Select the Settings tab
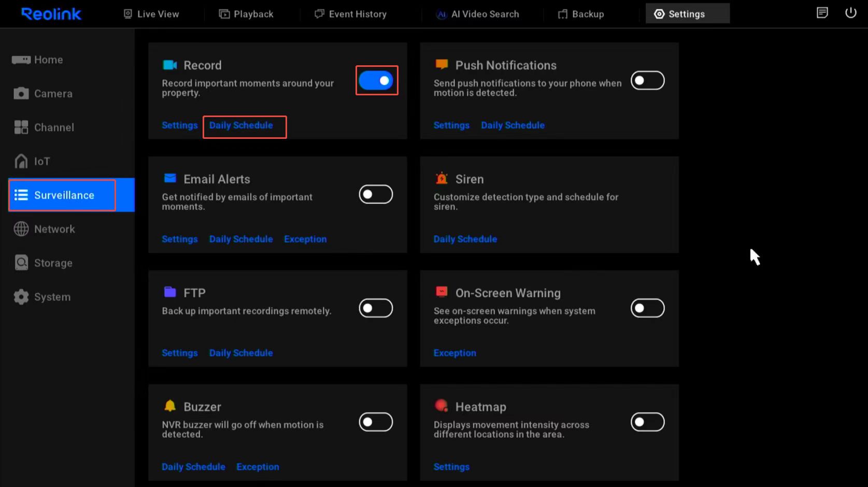The width and height of the screenshot is (868, 487). point(687,14)
